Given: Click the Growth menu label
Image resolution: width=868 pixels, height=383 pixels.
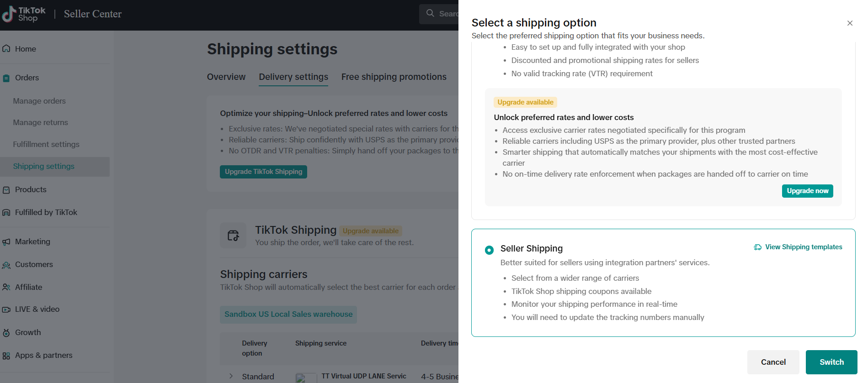Looking at the screenshot, I should [x=28, y=332].
